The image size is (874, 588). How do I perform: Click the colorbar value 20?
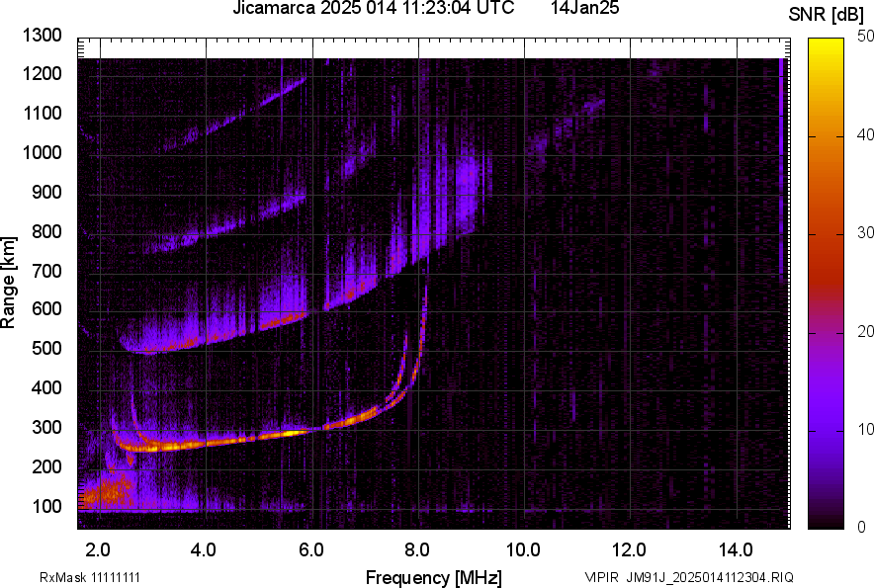point(865,331)
